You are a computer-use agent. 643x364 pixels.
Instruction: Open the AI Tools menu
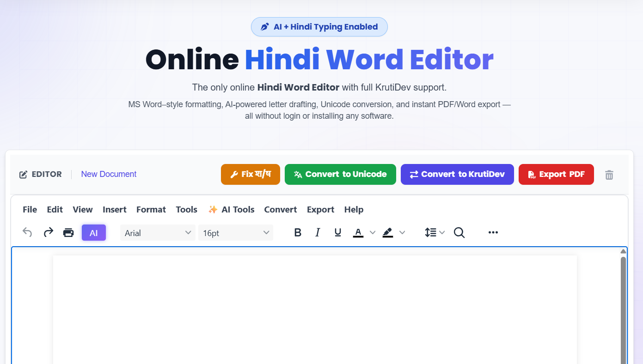[x=231, y=209]
